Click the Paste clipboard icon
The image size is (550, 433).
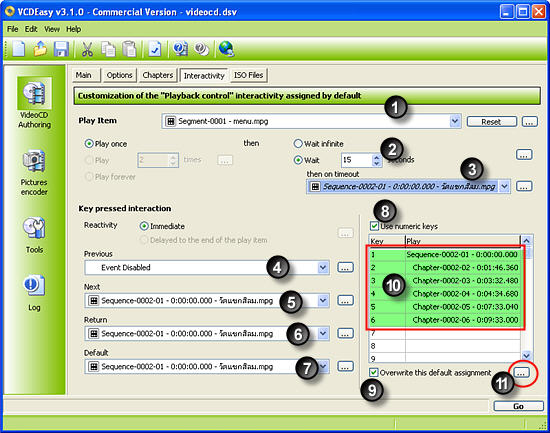click(129, 49)
